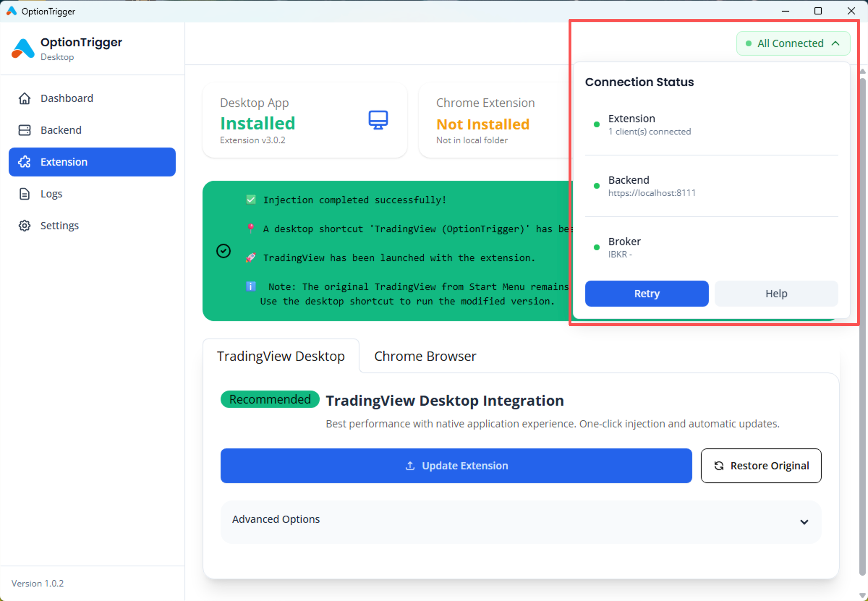Image resolution: width=868 pixels, height=601 pixels.
Task: Click the upload icon on Update Extension
Action: 410,466
